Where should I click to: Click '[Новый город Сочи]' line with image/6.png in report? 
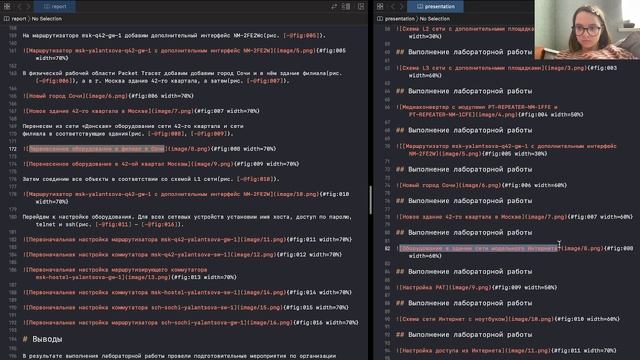coord(108,96)
